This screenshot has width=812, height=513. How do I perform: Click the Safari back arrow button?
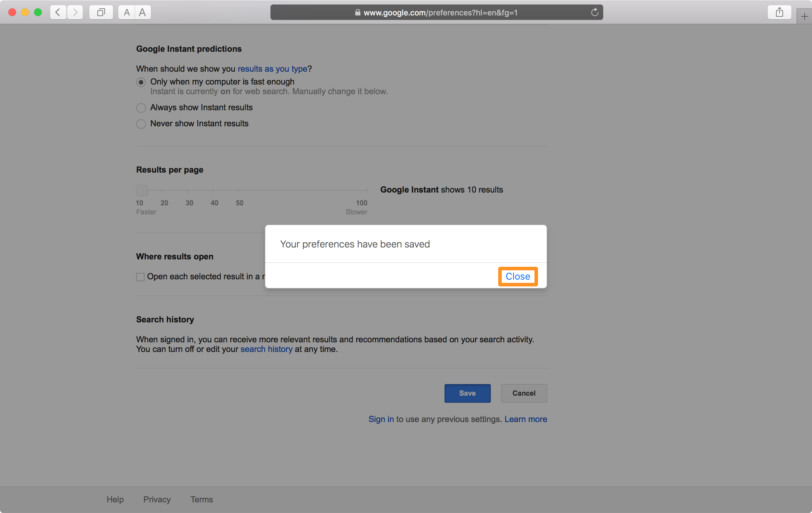pos(58,13)
